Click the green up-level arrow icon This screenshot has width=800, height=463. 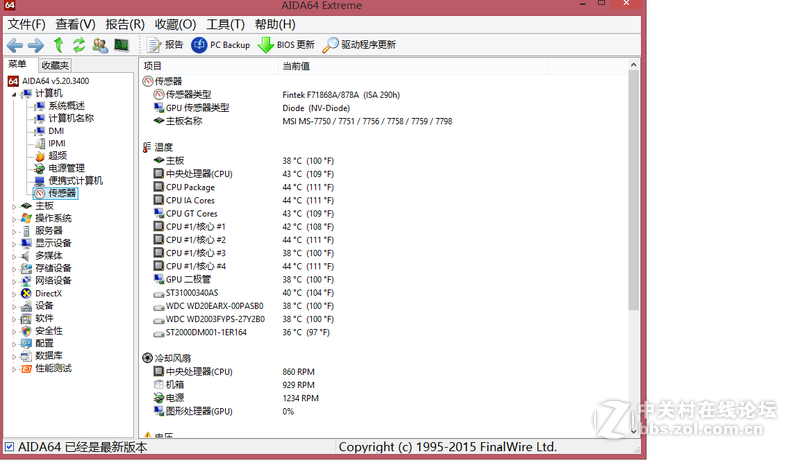[x=59, y=45]
